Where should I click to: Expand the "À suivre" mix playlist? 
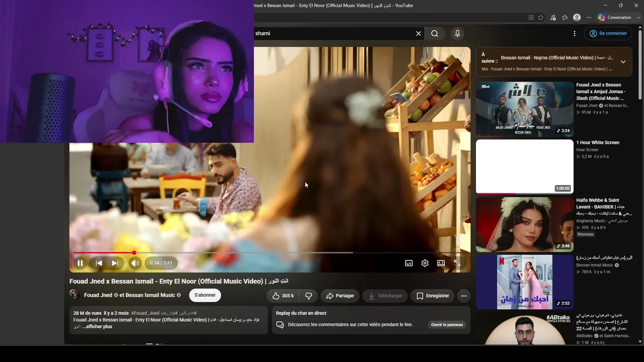coord(623,62)
